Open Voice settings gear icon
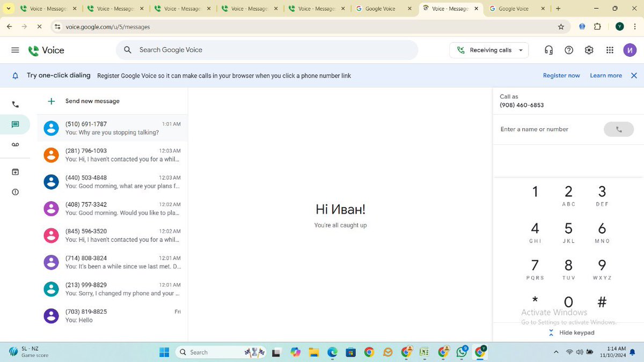 [x=589, y=50]
